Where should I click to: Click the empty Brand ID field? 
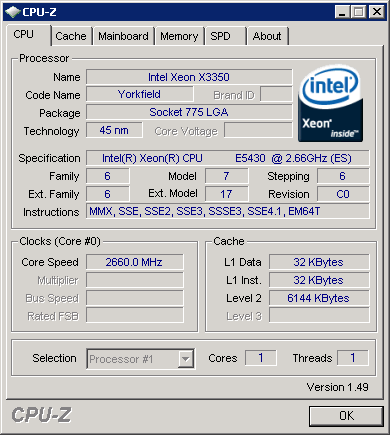point(276,95)
